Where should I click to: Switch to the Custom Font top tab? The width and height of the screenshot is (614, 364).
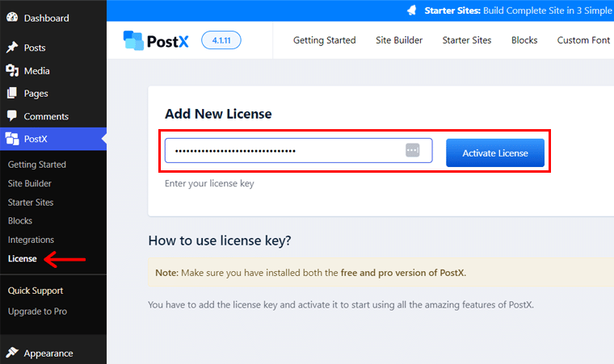click(x=583, y=40)
